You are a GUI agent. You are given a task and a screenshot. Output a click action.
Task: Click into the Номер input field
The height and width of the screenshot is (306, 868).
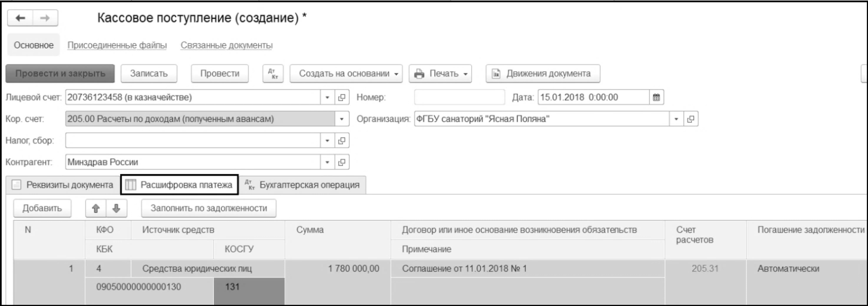tap(459, 97)
